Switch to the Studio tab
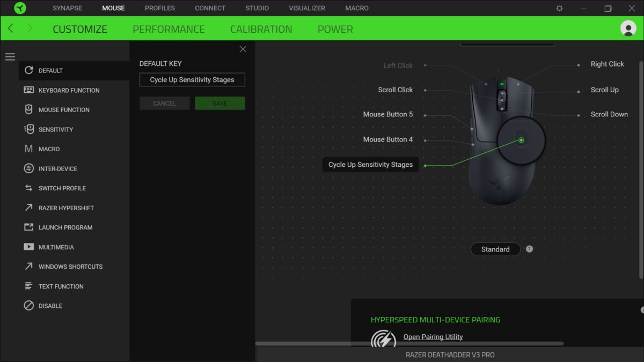This screenshot has width=644, height=362. (x=258, y=8)
